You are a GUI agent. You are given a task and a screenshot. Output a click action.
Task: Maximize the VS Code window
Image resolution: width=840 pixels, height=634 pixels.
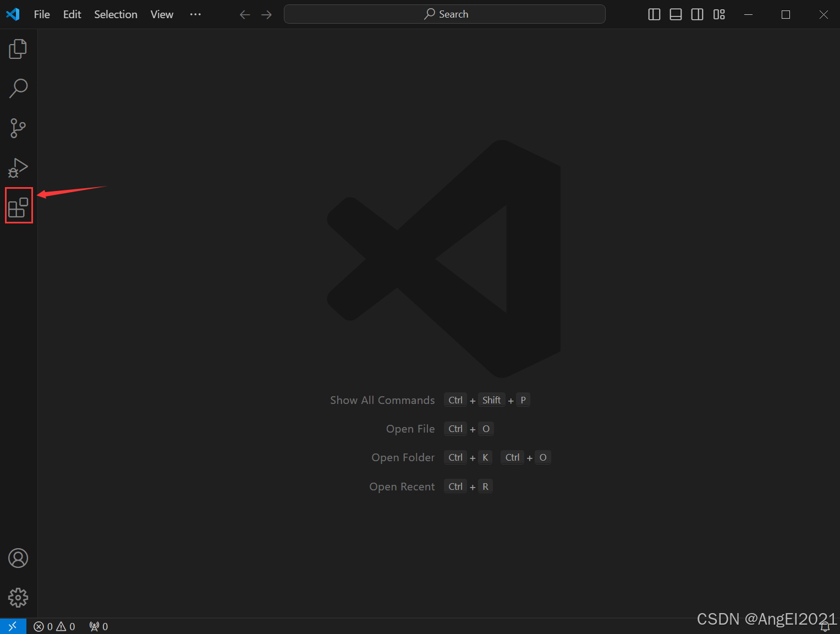786,14
